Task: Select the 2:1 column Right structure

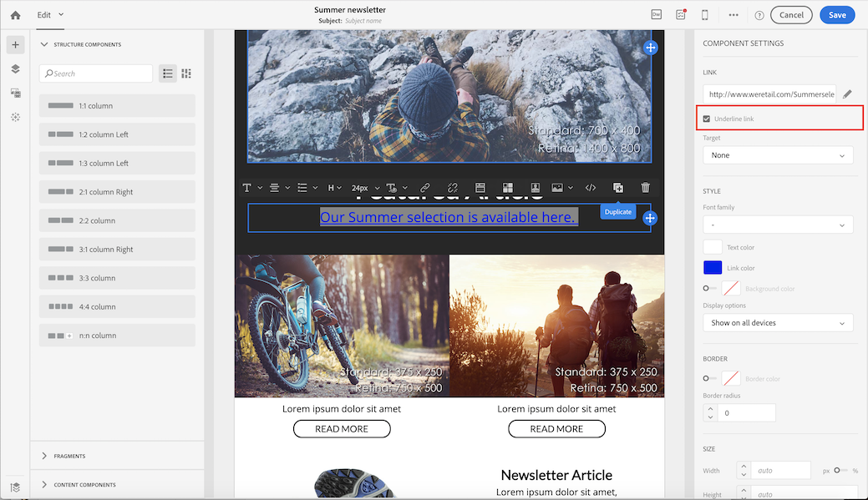Action: [117, 192]
